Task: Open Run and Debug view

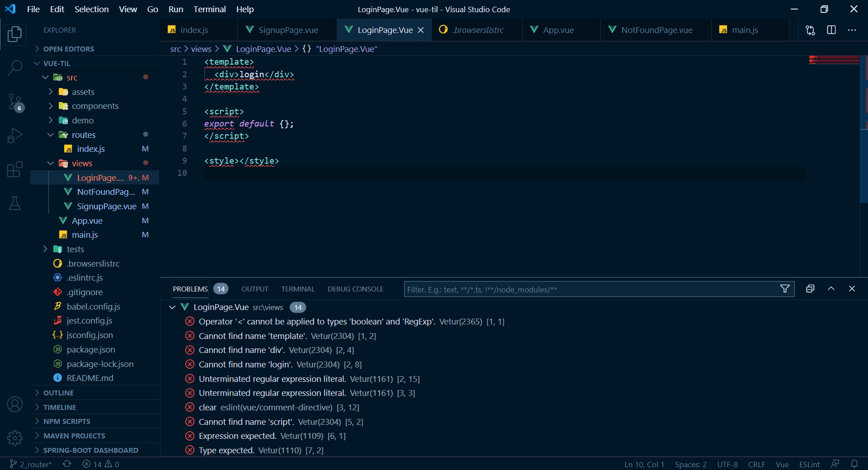Action: (15, 136)
